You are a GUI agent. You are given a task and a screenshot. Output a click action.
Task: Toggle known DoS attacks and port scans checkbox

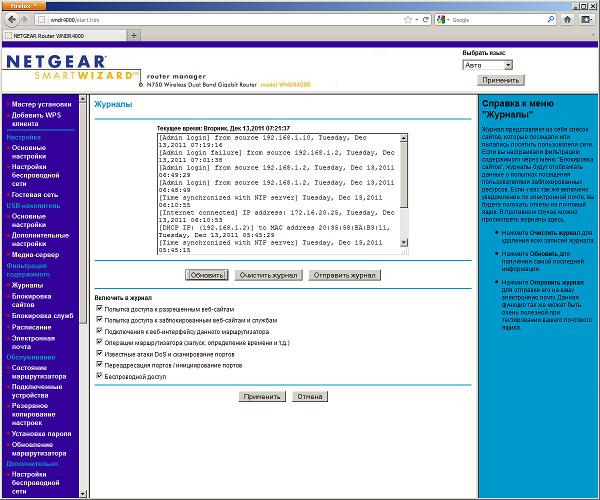coord(99,353)
